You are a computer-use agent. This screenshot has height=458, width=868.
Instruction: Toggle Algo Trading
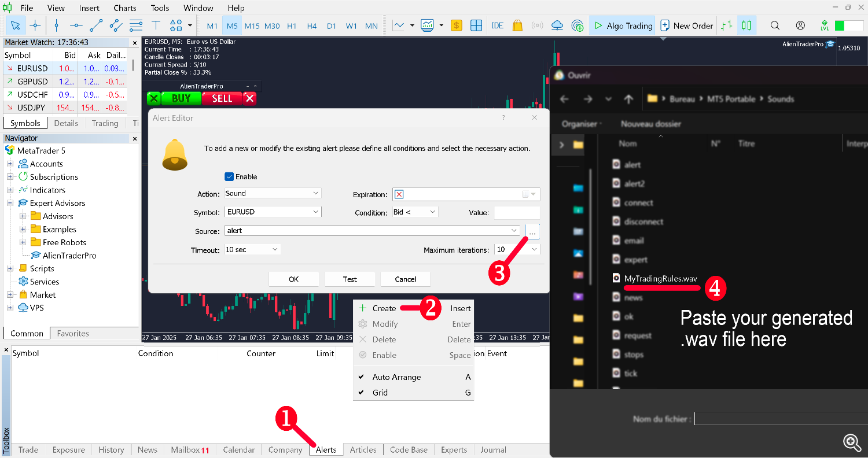point(622,25)
